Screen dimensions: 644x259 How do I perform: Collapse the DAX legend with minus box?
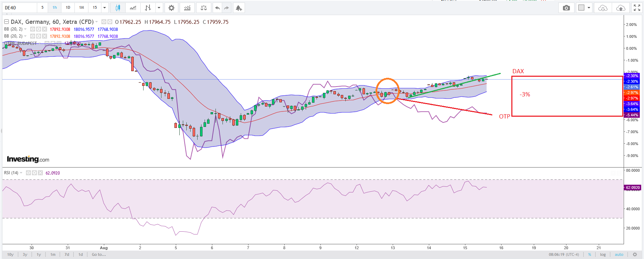point(6,22)
